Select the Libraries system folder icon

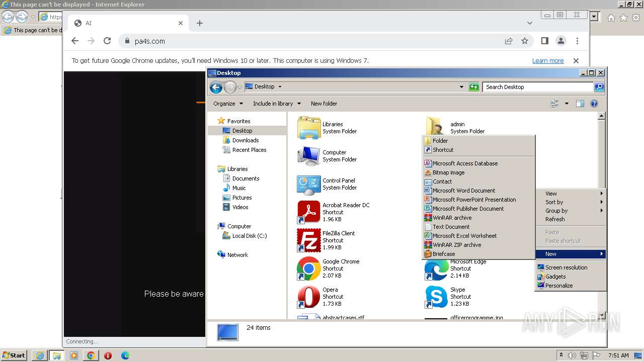(309, 128)
